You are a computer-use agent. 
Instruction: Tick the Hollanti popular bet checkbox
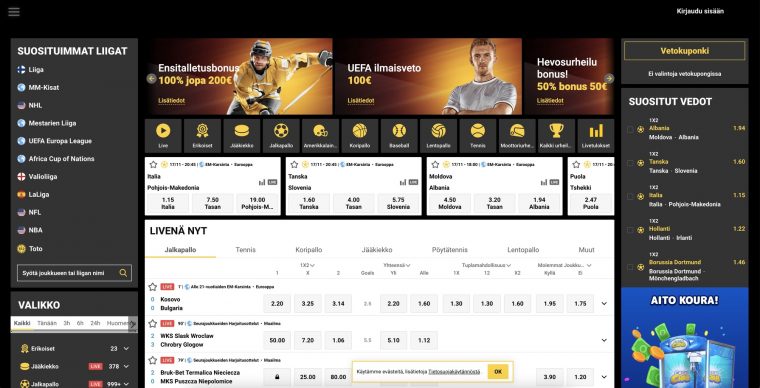[x=630, y=230]
